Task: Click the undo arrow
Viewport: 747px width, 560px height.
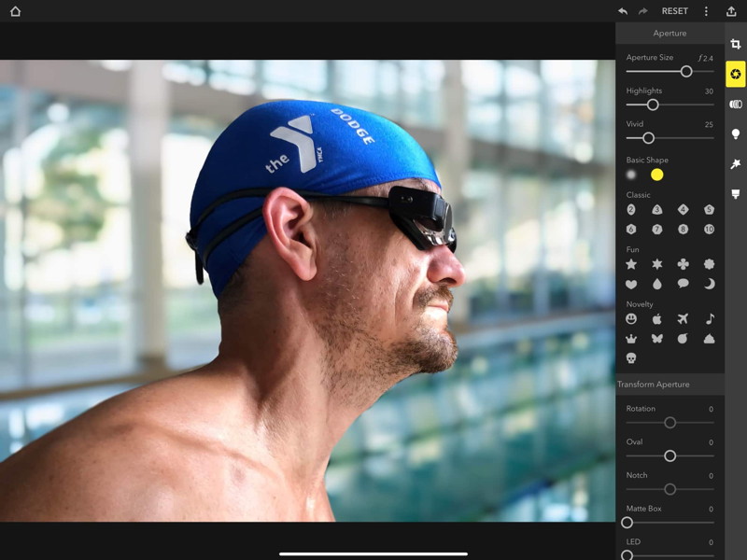Action: click(623, 11)
